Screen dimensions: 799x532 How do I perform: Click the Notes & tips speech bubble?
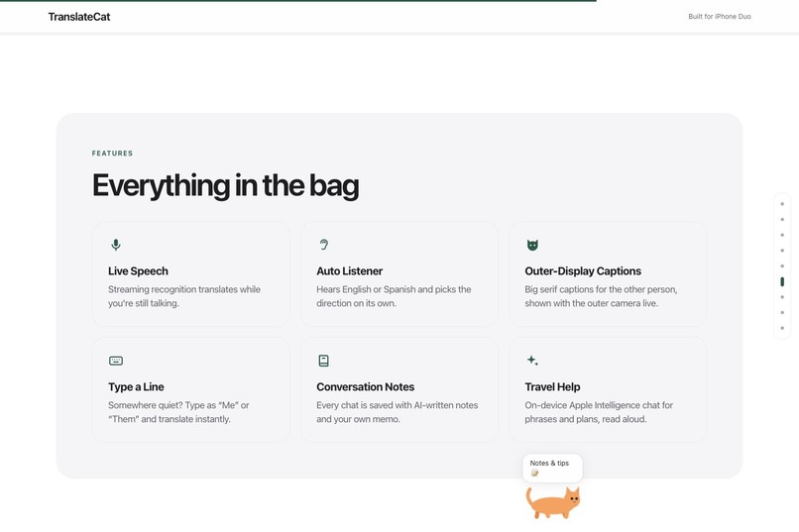pos(552,468)
